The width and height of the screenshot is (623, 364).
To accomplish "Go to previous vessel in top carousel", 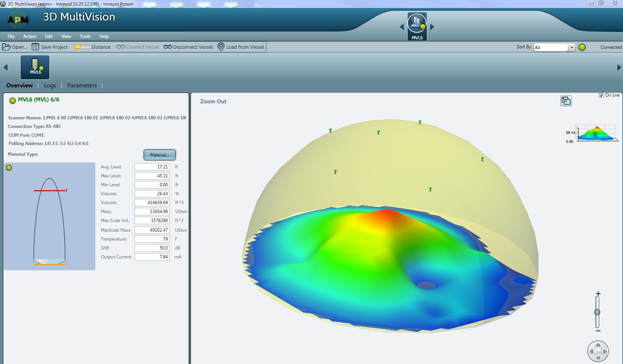I will pyautogui.click(x=402, y=27).
